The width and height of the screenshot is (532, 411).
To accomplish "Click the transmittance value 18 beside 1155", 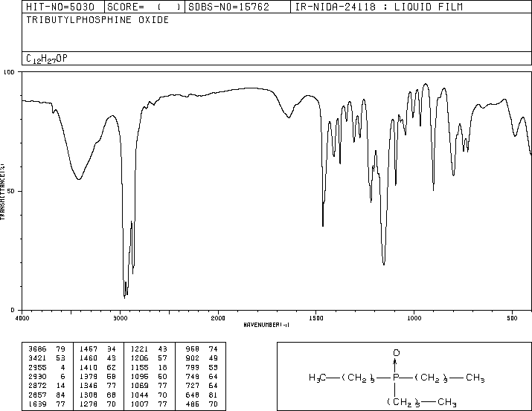I will tap(162, 367).
